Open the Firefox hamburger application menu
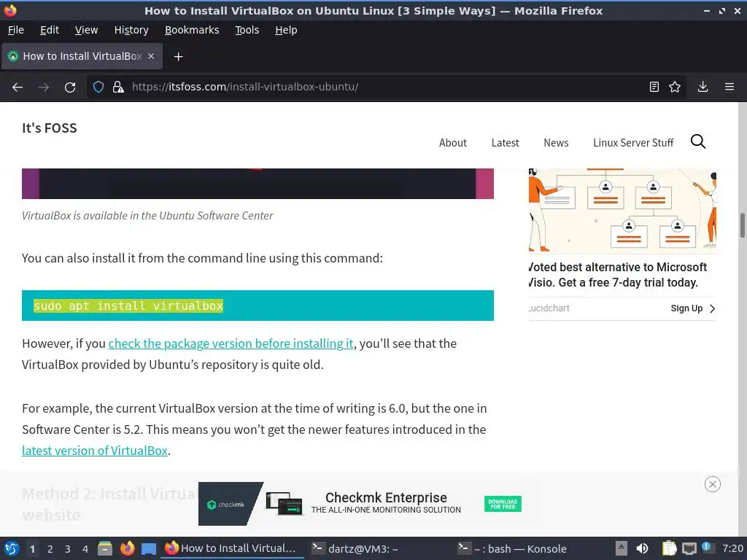The image size is (747, 560). coord(729,87)
